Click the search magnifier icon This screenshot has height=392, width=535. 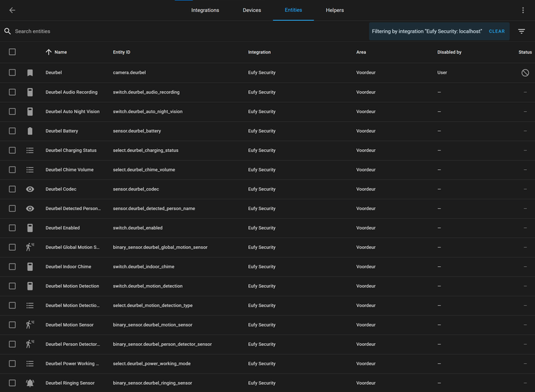pyautogui.click(x=7, y=31)
